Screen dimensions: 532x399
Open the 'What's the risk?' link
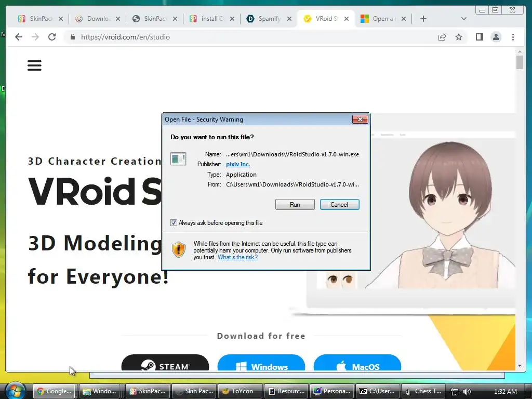237,257
